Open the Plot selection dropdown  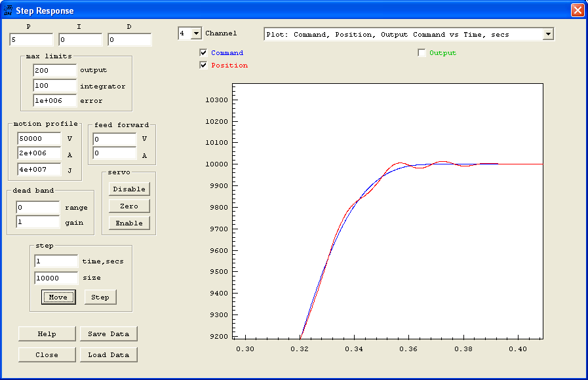coord(549,33)
